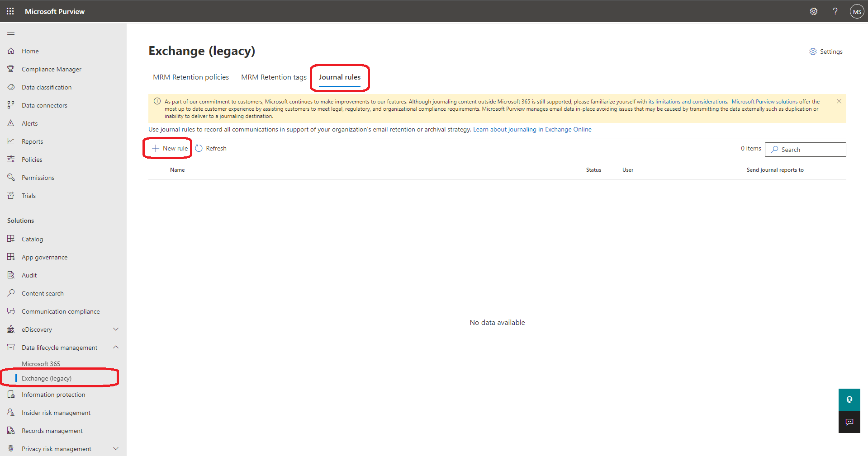Open the MS account avatar

click(857, 12)
